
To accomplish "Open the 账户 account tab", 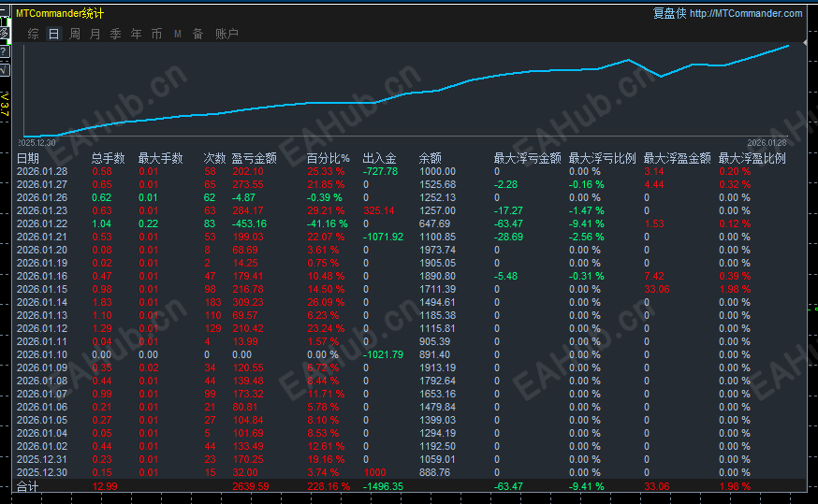I will point(226,34).
